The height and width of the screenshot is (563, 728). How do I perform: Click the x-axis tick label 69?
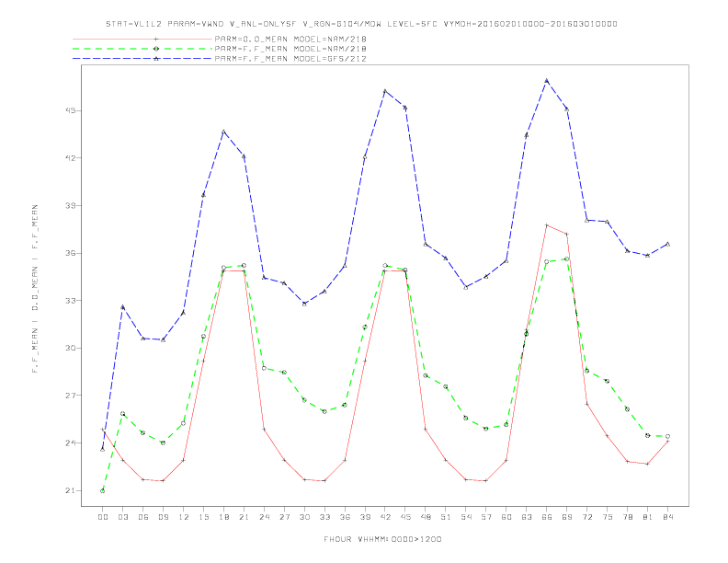[x=567, y=517]
